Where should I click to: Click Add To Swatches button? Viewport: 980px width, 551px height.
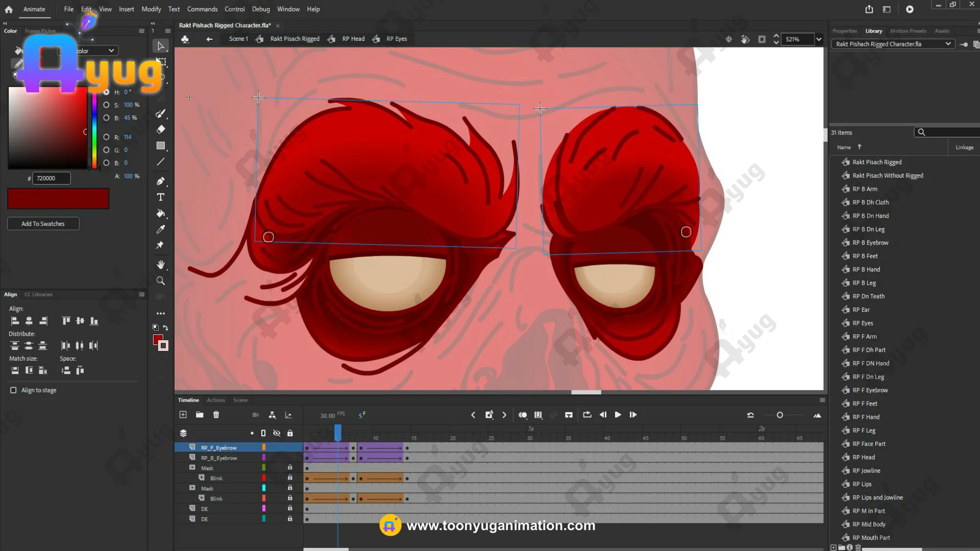click(x=43, y=224)
